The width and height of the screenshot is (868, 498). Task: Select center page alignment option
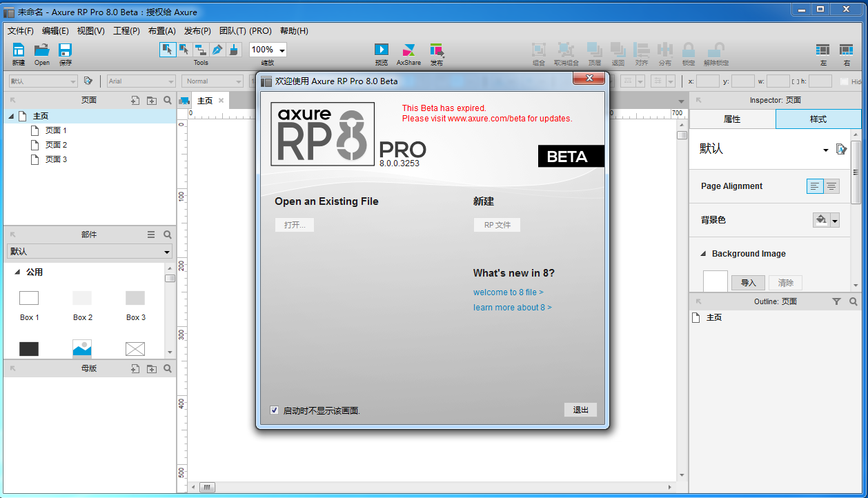click(831, 186)
